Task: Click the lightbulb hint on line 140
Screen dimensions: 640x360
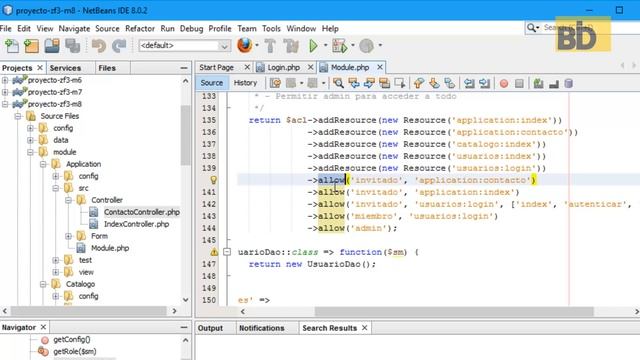Action: [213, 180]
